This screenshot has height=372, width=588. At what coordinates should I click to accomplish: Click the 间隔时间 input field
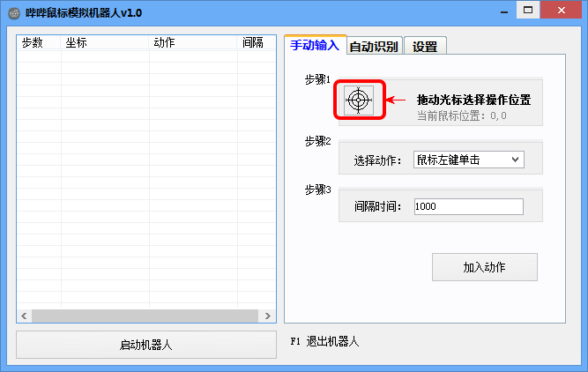point(469,206)
